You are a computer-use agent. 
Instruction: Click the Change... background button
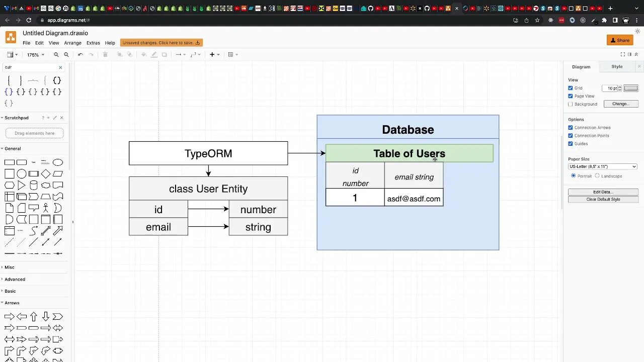pyautogui.click(x=620, y=104)
